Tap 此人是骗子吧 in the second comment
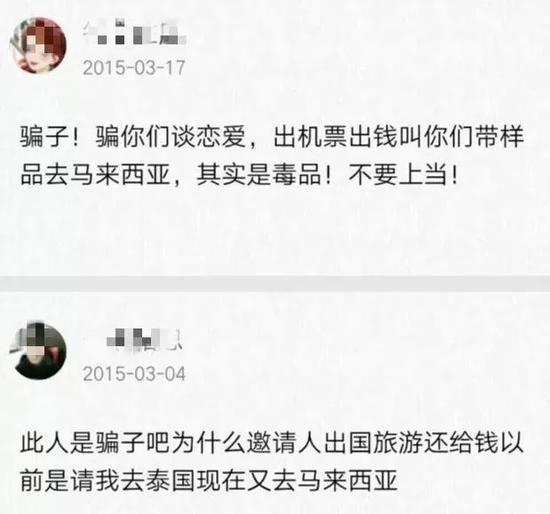The width and height of the screenshot is (550, 514). click(95, 443)
